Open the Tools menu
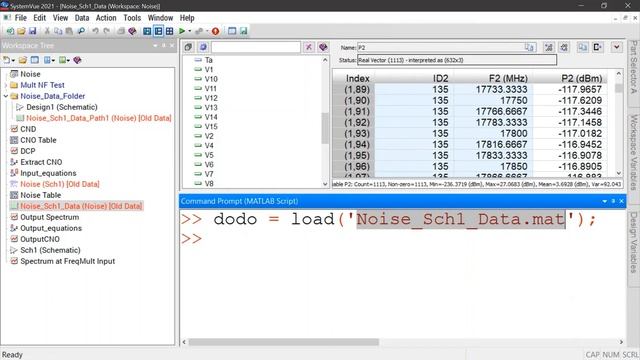The width and height of the screenshot is (640, 360). pyautogui.click(x=132, y=18)
